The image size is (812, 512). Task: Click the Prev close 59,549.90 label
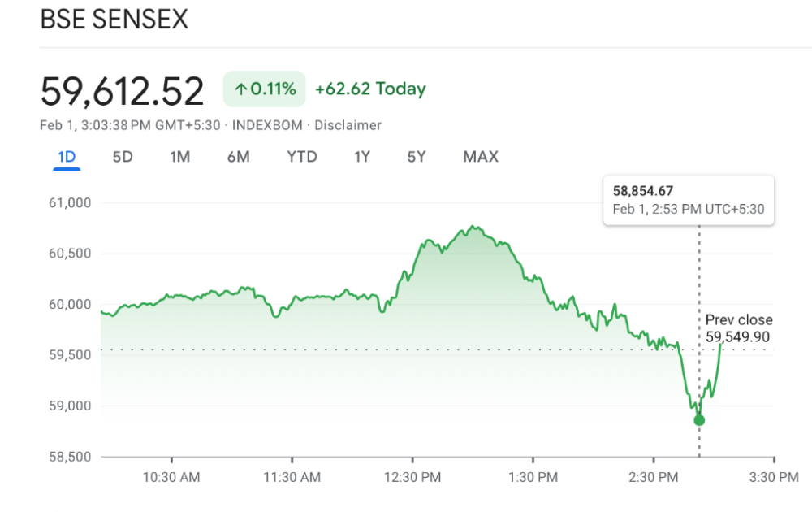[x=738, y=328]
